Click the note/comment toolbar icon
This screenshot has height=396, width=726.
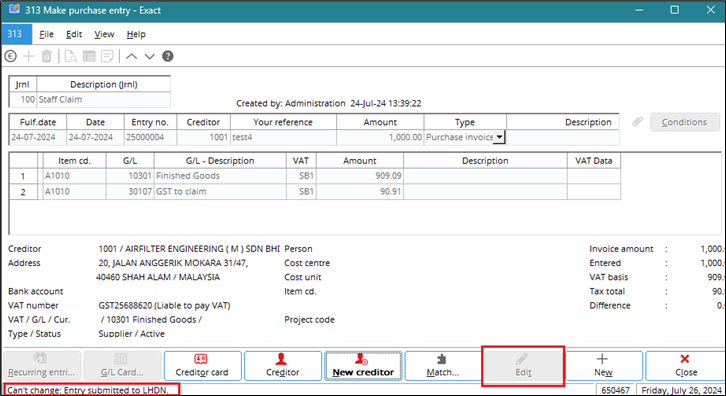pyautogui.click(x=107, y=56)
